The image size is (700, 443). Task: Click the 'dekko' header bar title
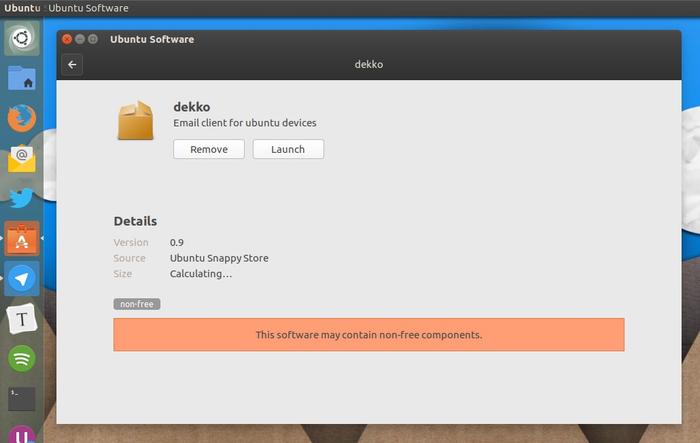pyautogui.click(x=369, y=64)
